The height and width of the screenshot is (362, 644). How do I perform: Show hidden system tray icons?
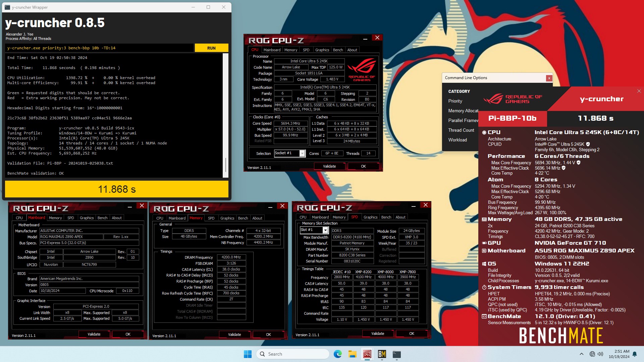[581, 354]
